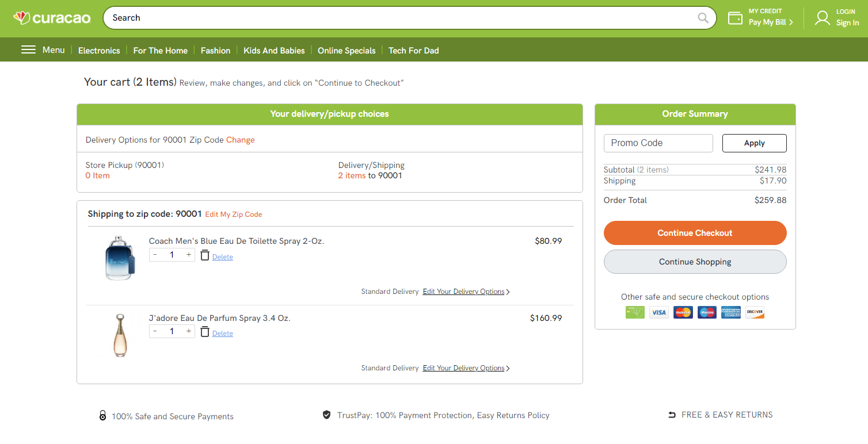Image resolution: width=868 pixels, height=444 pixels.
Task: Click the Curacao logo
Action: [52, 18]
